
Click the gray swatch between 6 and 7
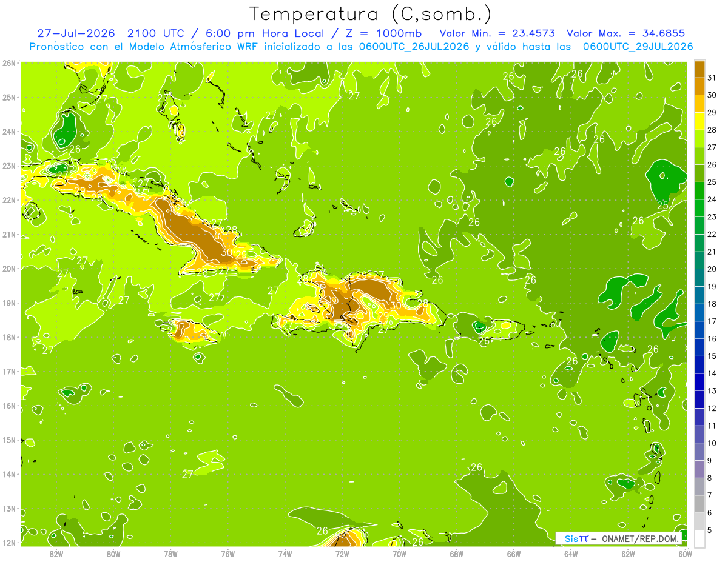[x=699, y=504]
